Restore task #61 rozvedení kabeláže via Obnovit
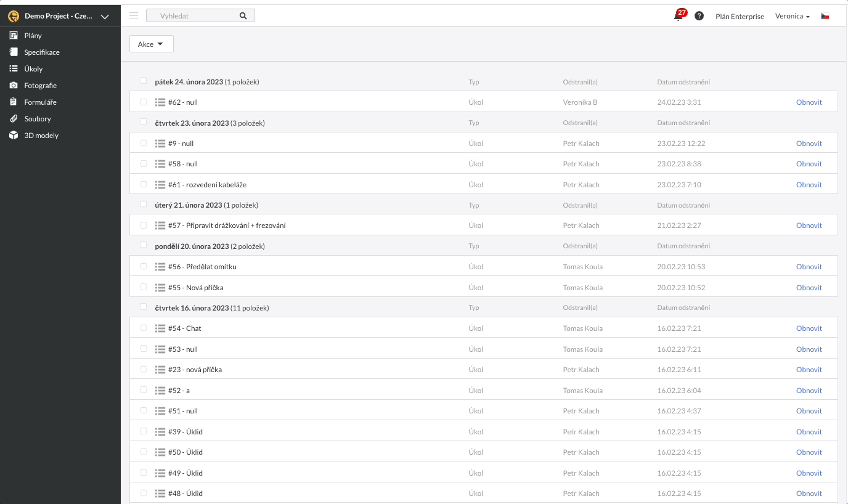This screenshot has height=504, width=848. click(809, 185)
